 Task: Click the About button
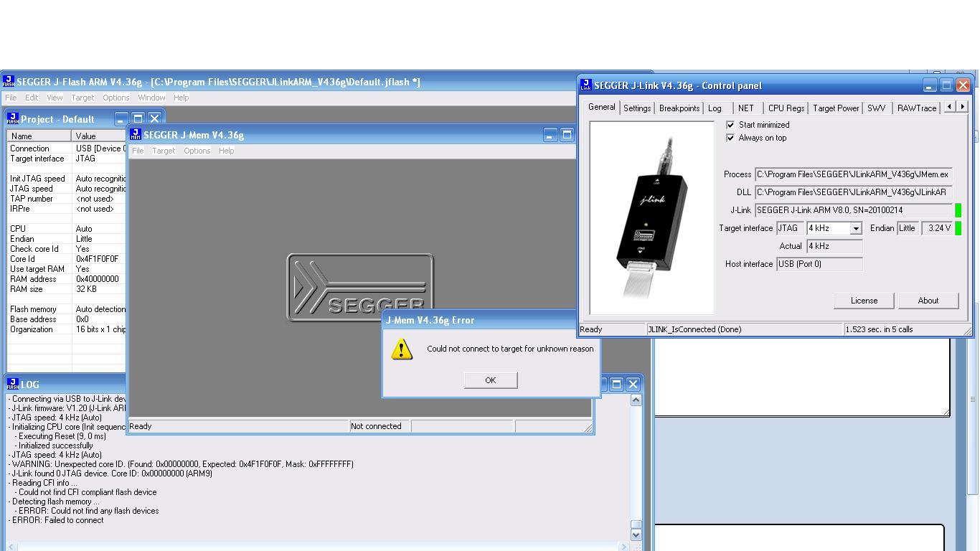coord(928,301)
